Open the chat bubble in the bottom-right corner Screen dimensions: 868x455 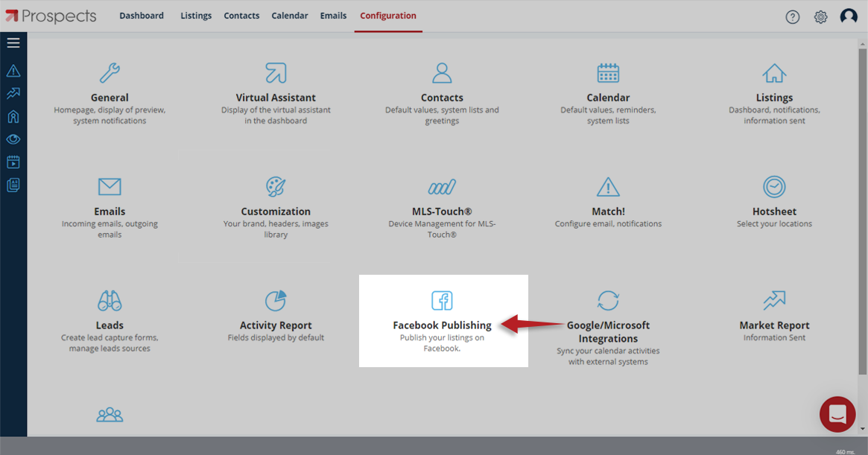(x=837, y=414)
